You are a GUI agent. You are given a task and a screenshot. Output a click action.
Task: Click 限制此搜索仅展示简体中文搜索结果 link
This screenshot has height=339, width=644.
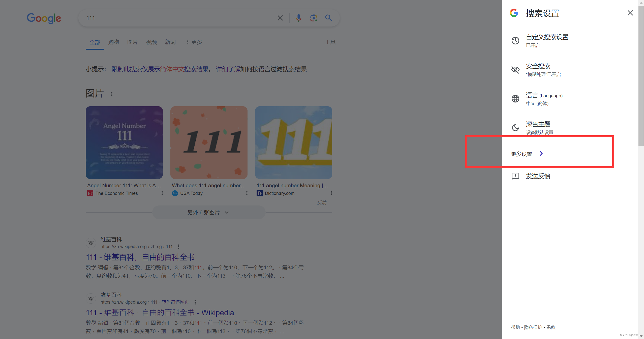(160, 69)
